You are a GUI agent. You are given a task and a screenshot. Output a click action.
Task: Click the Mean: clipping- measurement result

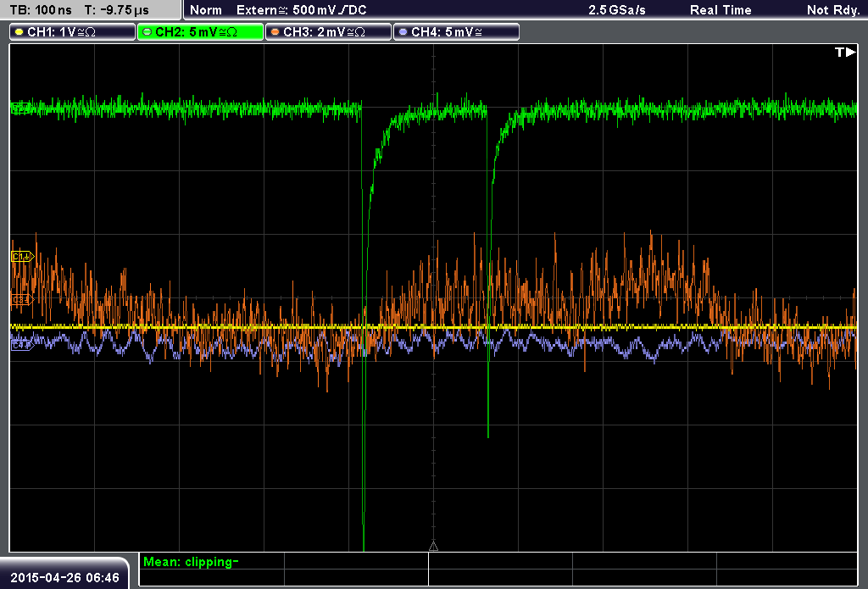(191, 562)
